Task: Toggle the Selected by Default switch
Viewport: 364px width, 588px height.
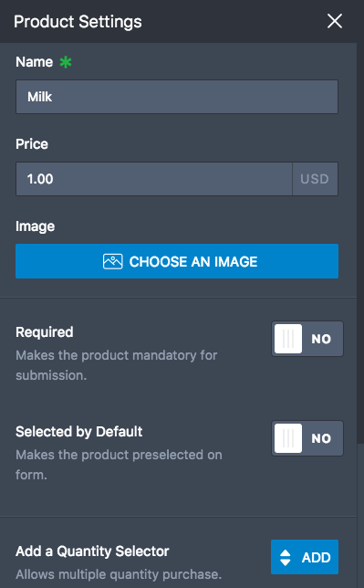Action: click(x=307, y=438)
